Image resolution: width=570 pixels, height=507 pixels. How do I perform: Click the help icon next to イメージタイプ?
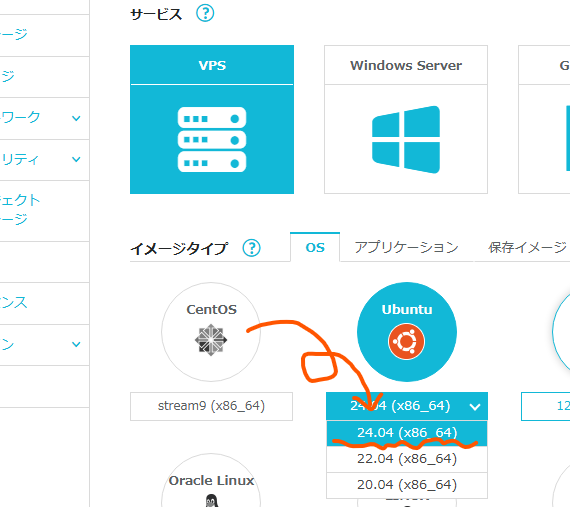click(x=252, y=248)
